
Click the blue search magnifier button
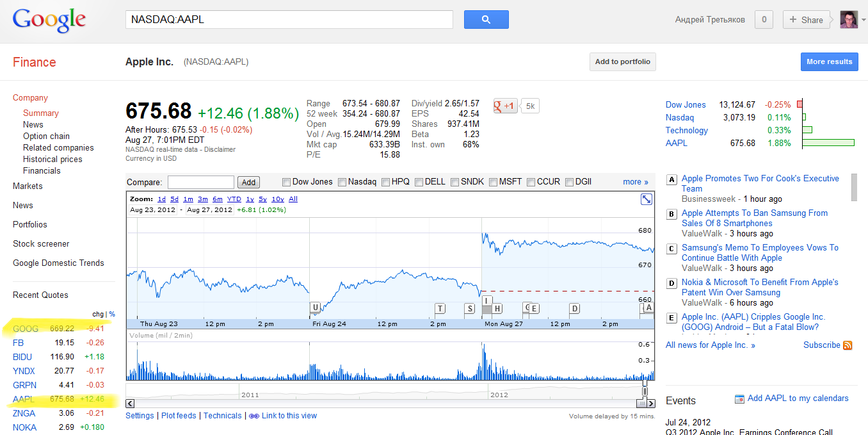click(486, 19)
